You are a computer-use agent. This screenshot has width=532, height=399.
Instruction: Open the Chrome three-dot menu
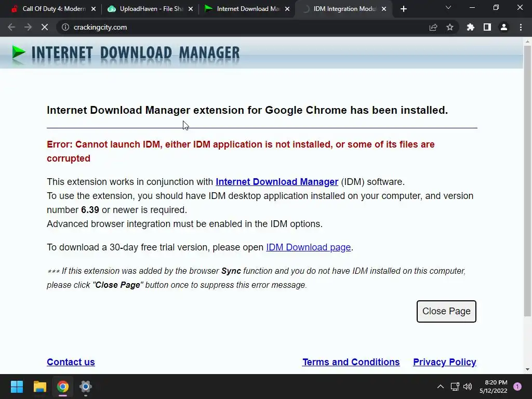521,27
